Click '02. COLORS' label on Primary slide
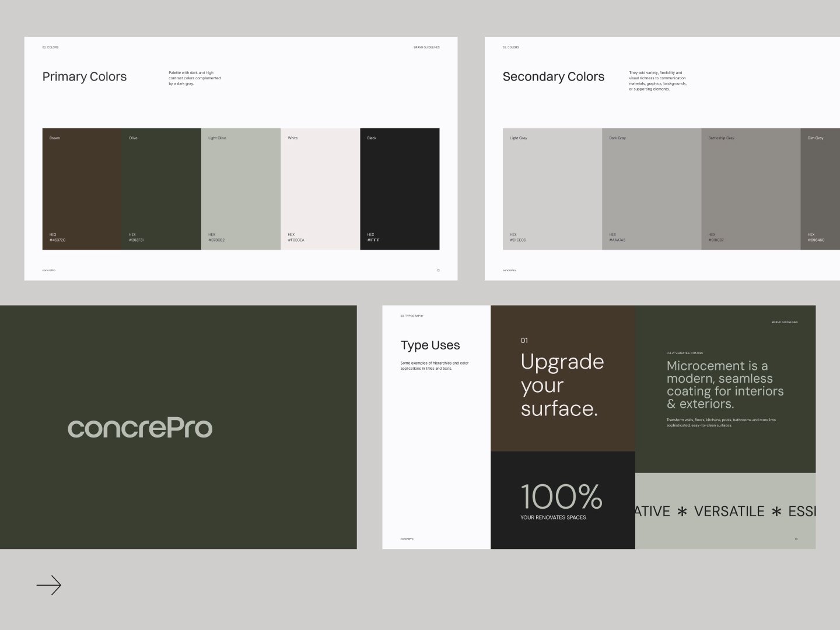Screen dimensions: 840x630 tap(50, 47)
